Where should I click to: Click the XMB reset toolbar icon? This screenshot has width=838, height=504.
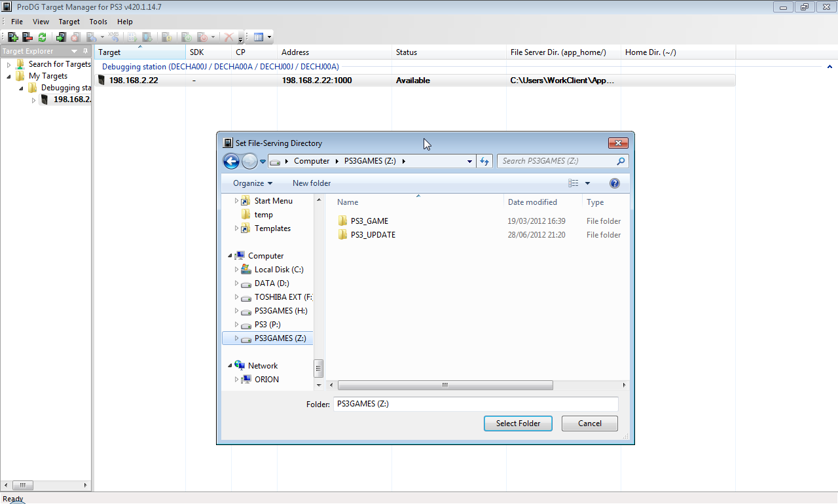[114, 37]
